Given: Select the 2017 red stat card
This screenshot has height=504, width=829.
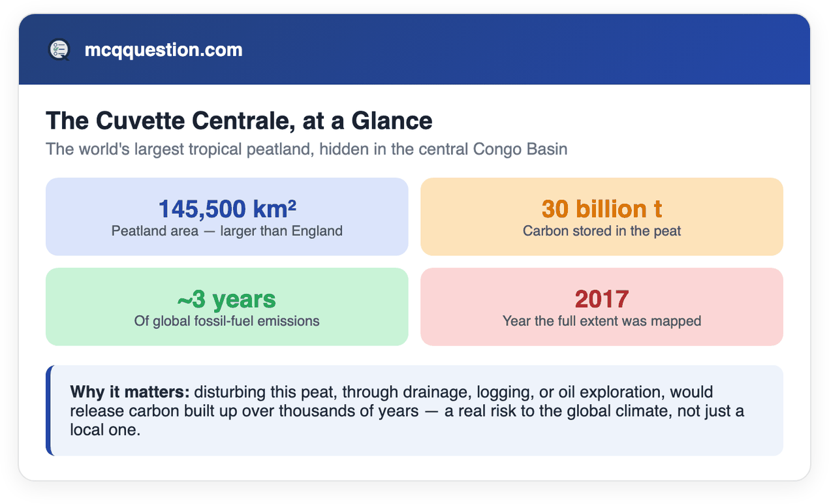Looking at the screenshot, I should click(601, 307).
